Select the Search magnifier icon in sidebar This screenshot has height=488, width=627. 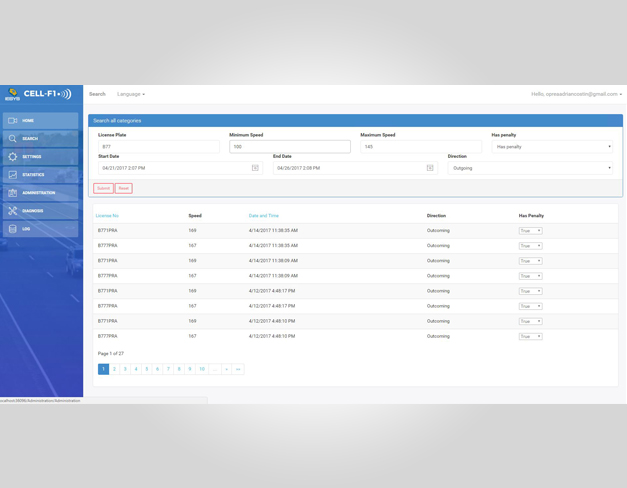tap(13, 139)
